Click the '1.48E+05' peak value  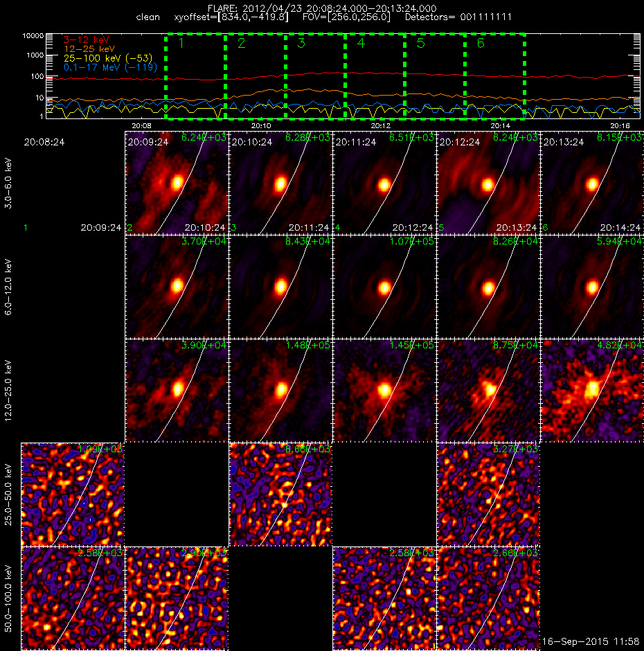pos(307,345)
